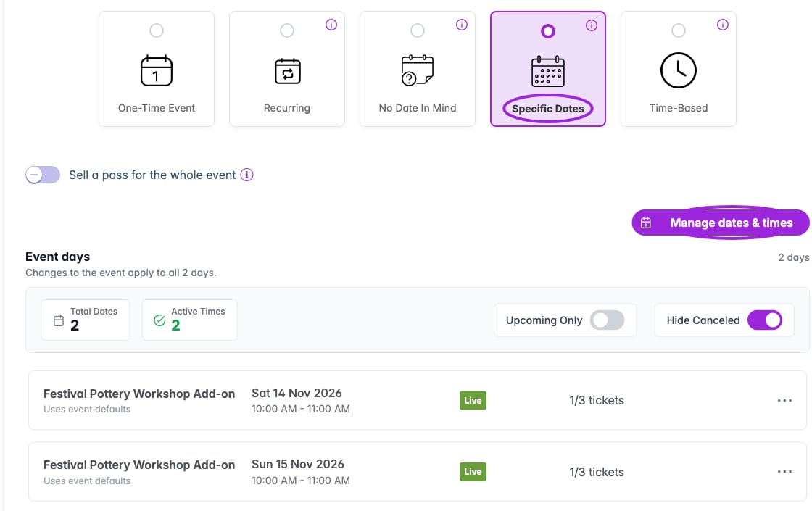
Task: Click Live badge on Sat 14 Nov row
Action: point(473,400)
